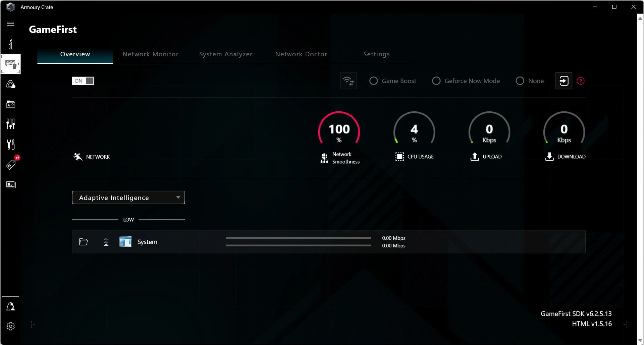
Task: Open the Adaptive Intelligence dropdown
Action: click(128, 197)
